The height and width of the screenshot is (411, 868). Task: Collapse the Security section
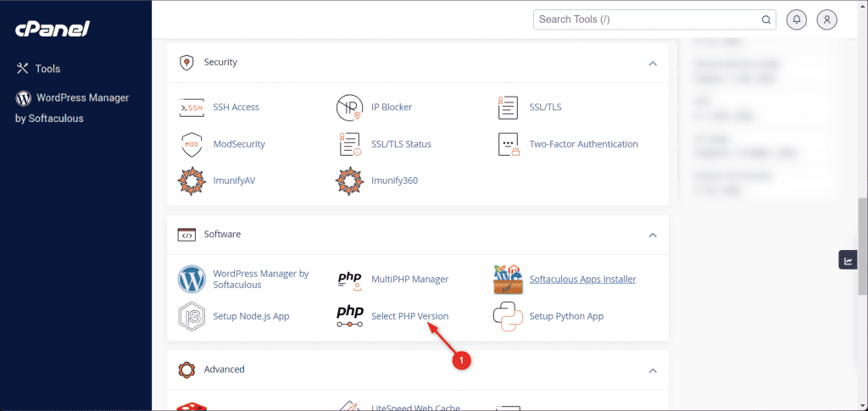tap(652, 63)
